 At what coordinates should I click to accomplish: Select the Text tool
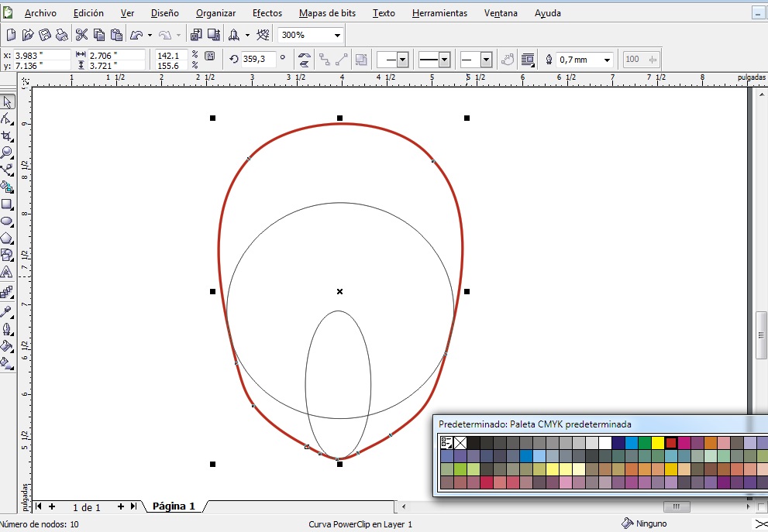(7, 272)
